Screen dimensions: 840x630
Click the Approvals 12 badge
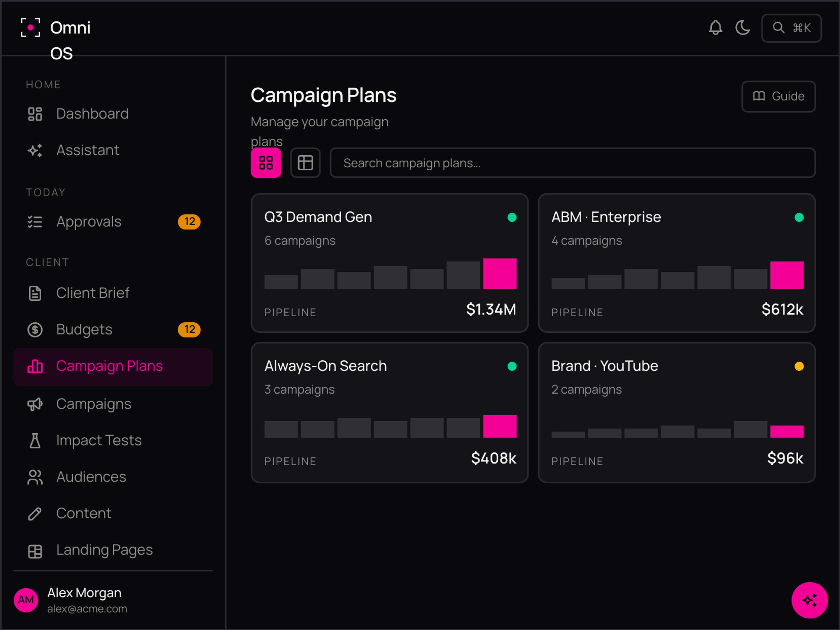[189, 222]
